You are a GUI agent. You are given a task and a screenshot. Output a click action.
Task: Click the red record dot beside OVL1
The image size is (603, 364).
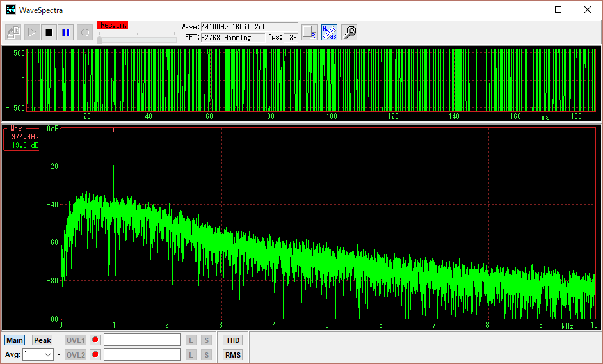tap(95, 340)
